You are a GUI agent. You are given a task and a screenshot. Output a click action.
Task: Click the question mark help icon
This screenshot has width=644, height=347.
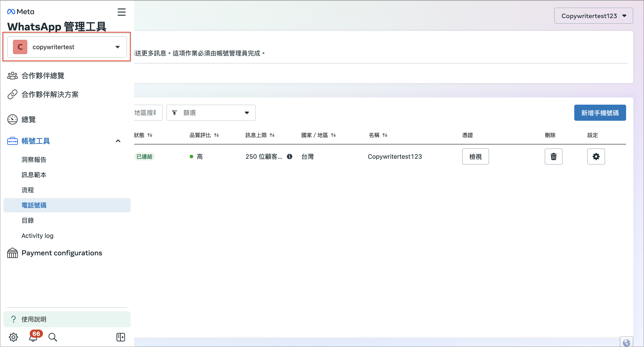pos(13,319)
